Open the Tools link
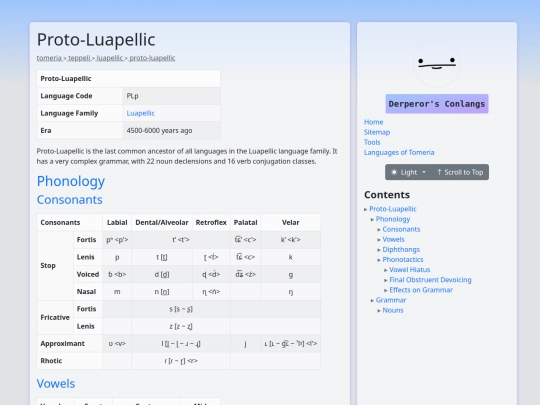 coord(372,142)
